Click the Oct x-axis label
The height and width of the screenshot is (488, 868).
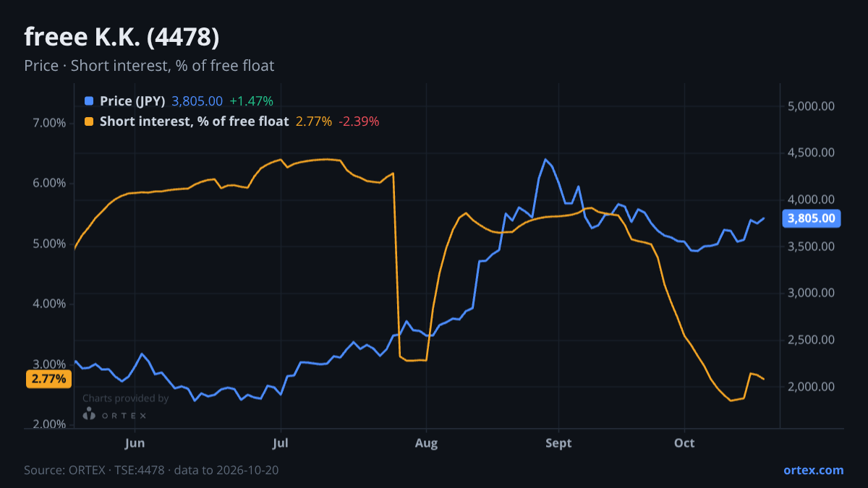coord(684,442)
